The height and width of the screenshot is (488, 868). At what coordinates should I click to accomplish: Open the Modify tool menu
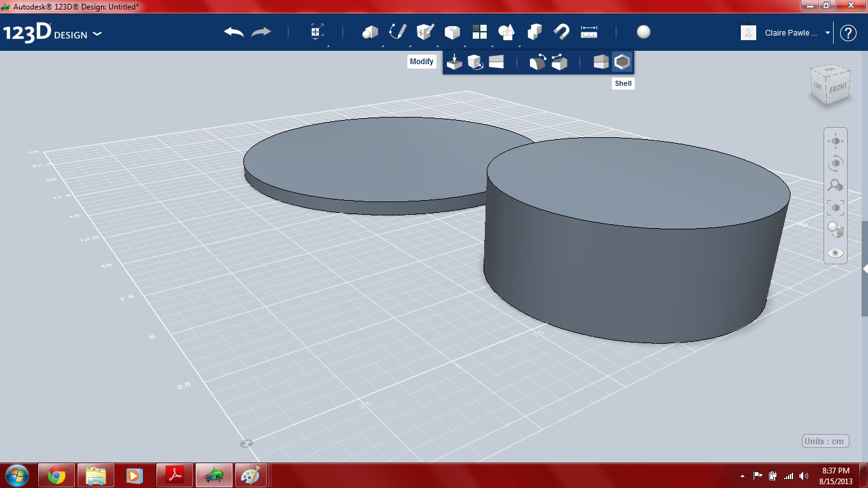[452, 32]
